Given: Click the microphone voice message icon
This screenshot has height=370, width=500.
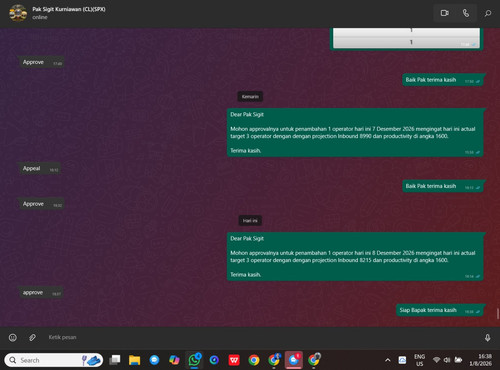Looking at the screenshot, I should pos(487,338).
